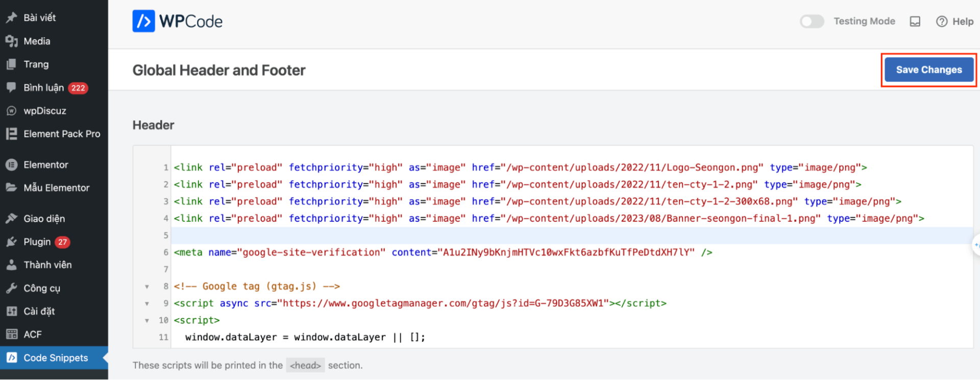Screen dimensions: 980x380
Task: Click the 27 plugin updates badge
Action: pyautogui.click(x=62, y=242)
